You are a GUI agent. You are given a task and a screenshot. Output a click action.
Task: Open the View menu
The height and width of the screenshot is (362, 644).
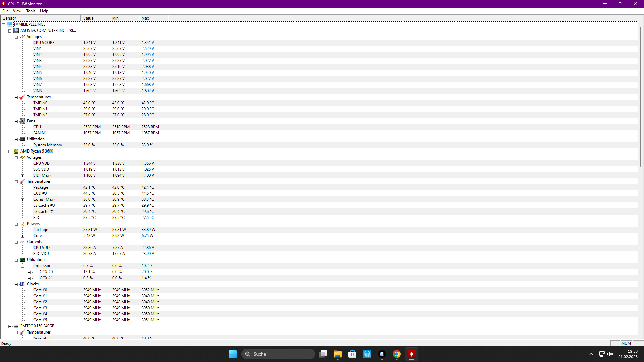click(17, 11)
